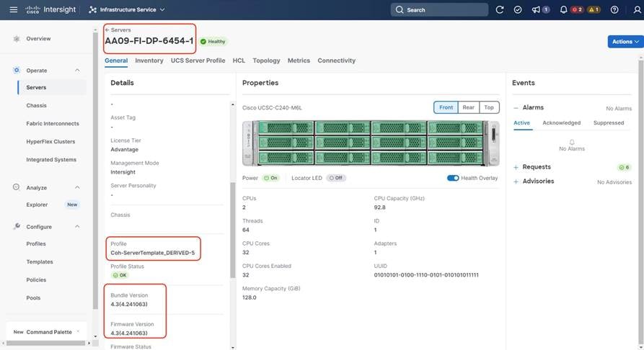Screen dimensions: 644x350
Task: Collapse the Operate section
Action: [x=77, y=70]
